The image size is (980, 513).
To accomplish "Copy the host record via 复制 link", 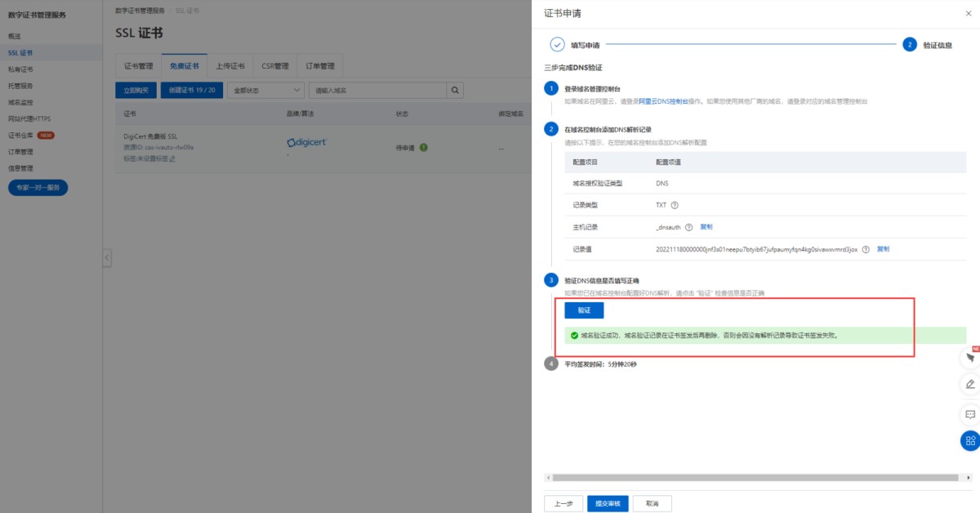I will 706,227.
